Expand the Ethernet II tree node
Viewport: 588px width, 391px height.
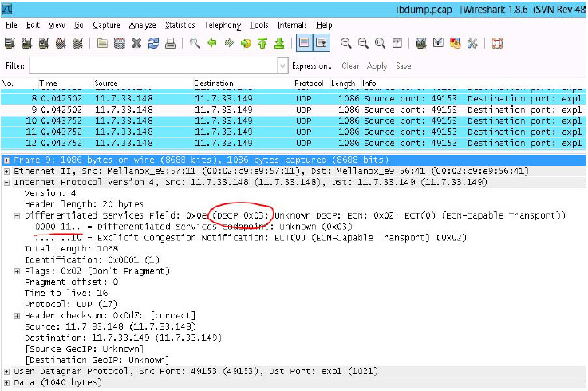click(6, 172)
